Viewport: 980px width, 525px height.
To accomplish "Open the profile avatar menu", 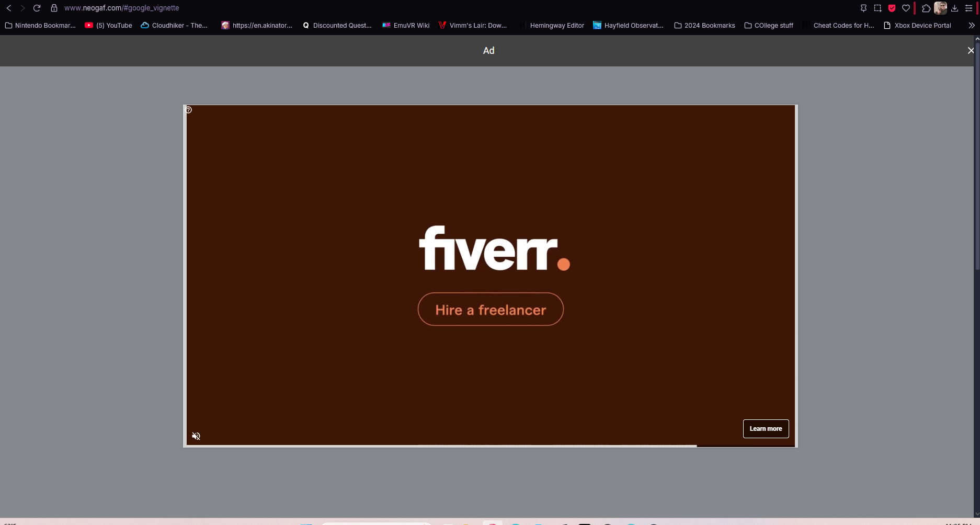I will click(940, 8).
